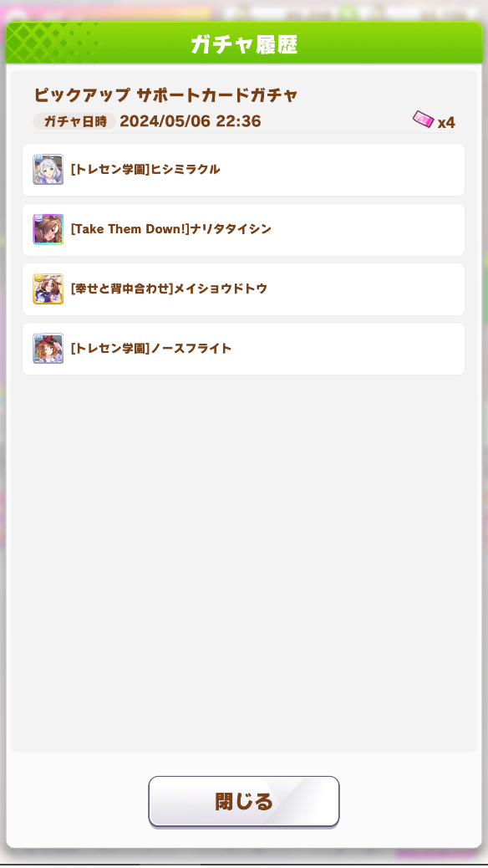This screenshot has height=868, width=488.
Task: Click the diamond pattern decoration in green header
Action: point(53,43)
